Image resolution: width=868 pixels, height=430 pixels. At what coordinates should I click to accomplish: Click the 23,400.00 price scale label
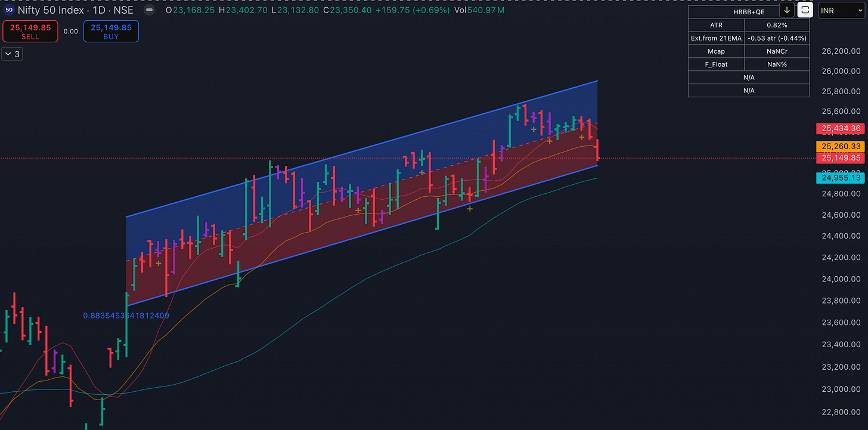[841, 345]
